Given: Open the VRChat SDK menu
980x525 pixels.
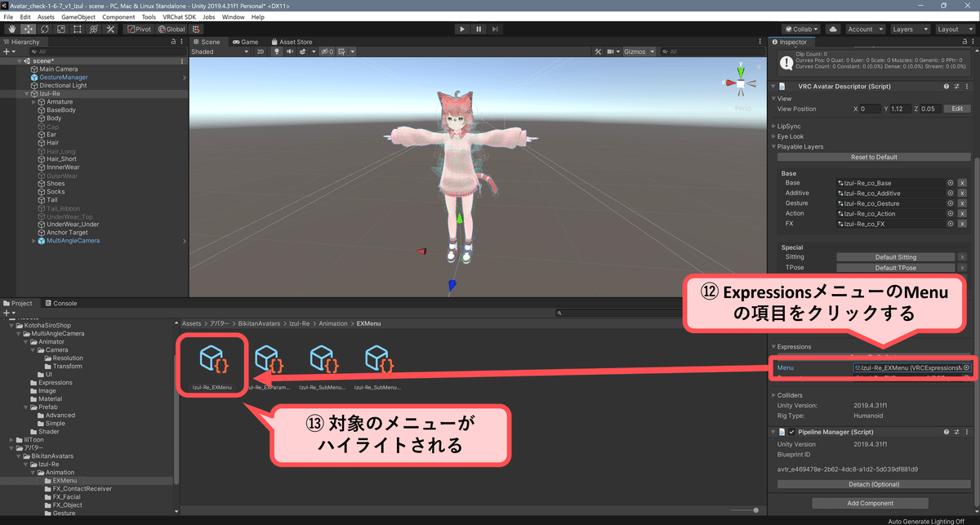Looking at the screenshot, I should (x=180, y=16).
